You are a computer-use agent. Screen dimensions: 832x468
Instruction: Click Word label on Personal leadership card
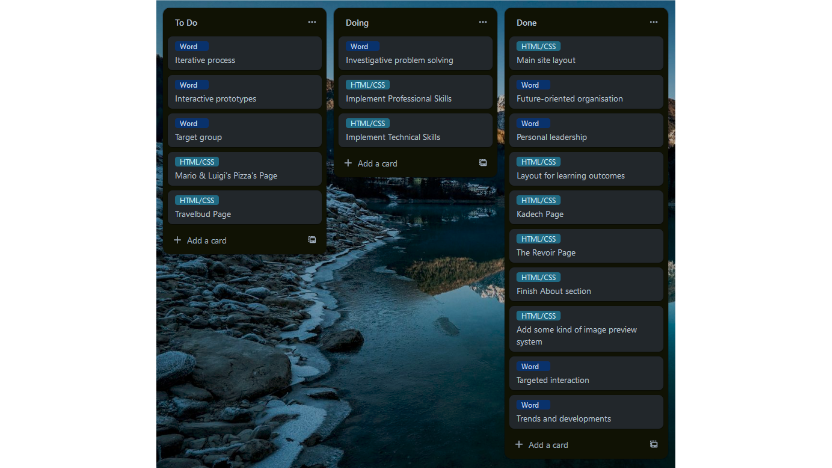coord(533,123)
